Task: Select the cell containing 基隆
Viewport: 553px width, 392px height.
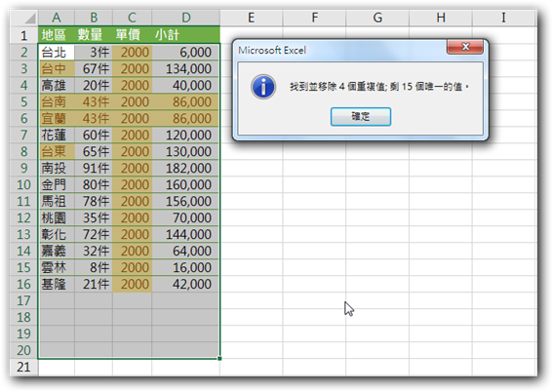Action: pyautogui.click(x=57, y=284)
